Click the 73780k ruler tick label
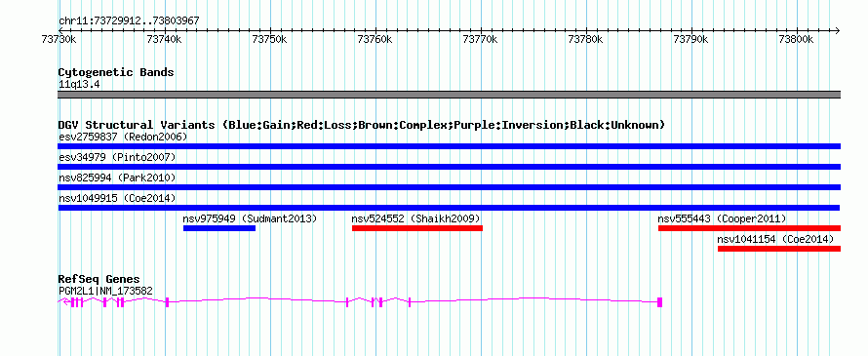Viewport: 868px width, 356px height. (x=586, y=40)
